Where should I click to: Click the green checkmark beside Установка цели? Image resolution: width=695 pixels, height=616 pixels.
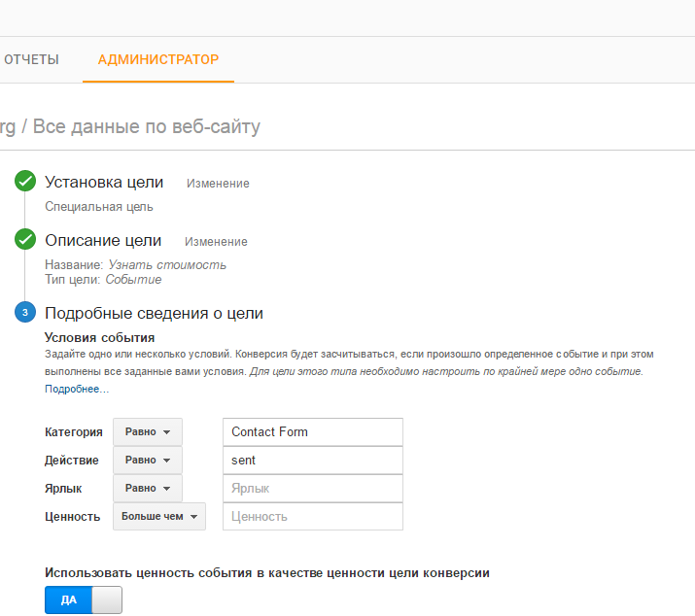[26, 182]
